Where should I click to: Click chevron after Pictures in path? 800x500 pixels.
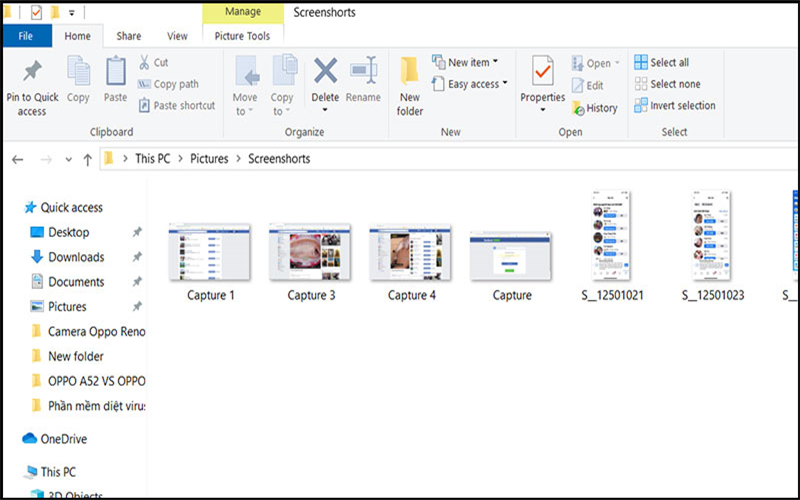coord(238,159)
